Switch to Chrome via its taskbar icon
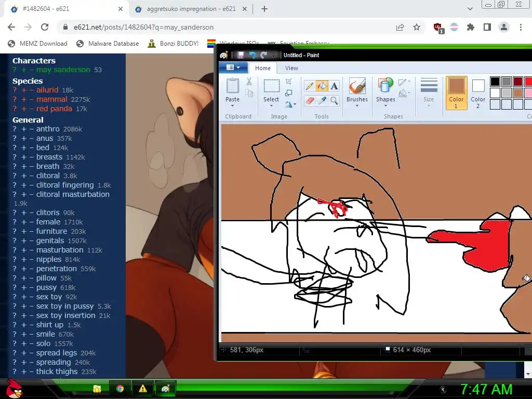The height and width of the screenshot is (399, 532). [120, 389]
